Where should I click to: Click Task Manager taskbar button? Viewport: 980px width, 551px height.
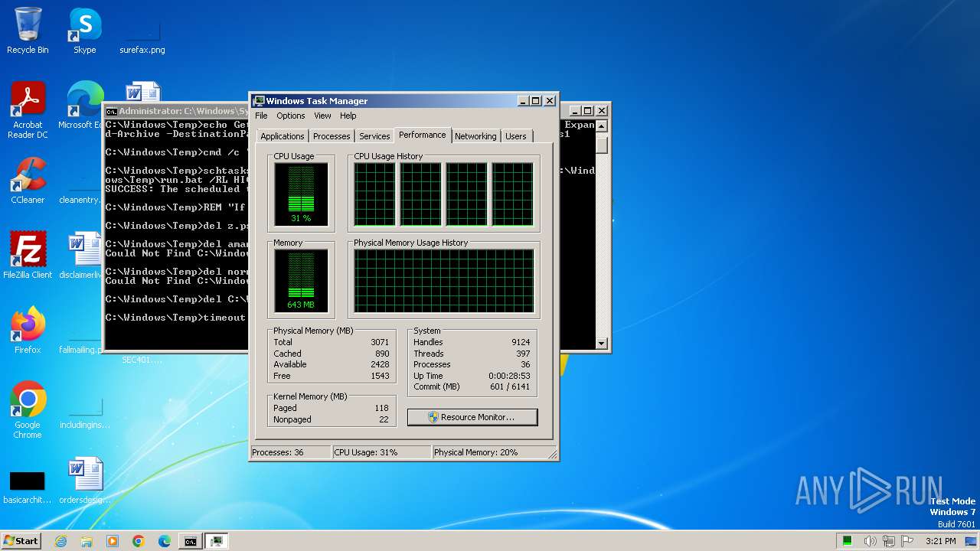click(x=217, y=541)
